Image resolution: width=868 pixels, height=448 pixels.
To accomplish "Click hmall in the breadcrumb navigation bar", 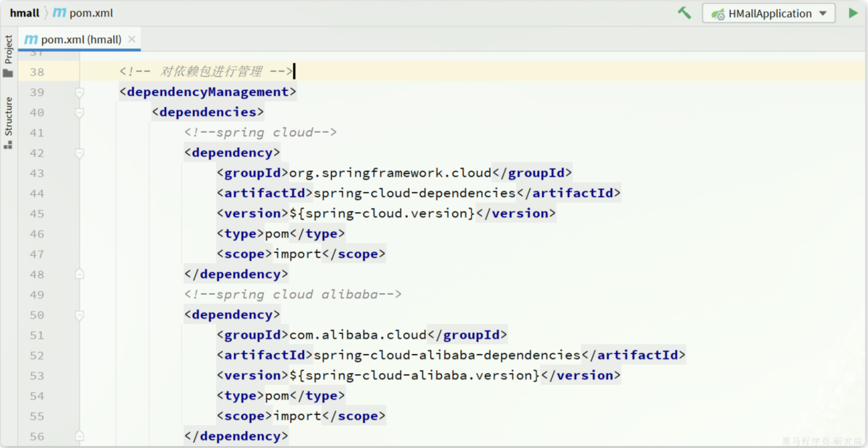I will pos(25,13).
